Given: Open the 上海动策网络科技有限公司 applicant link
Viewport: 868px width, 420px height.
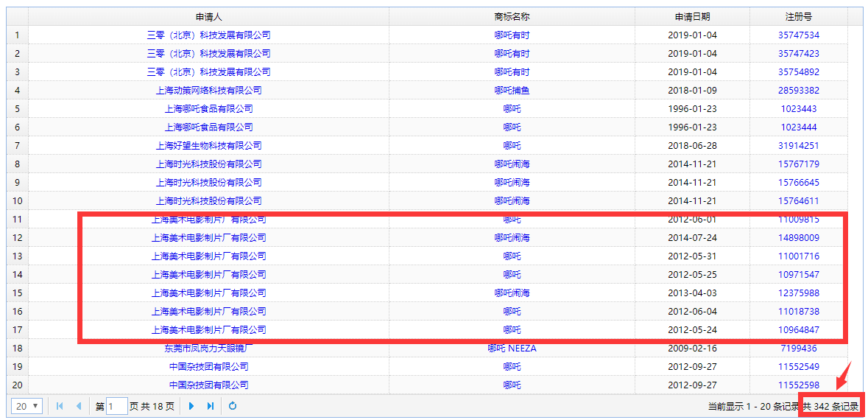Looking at the screenshot, I should (208, 90).
